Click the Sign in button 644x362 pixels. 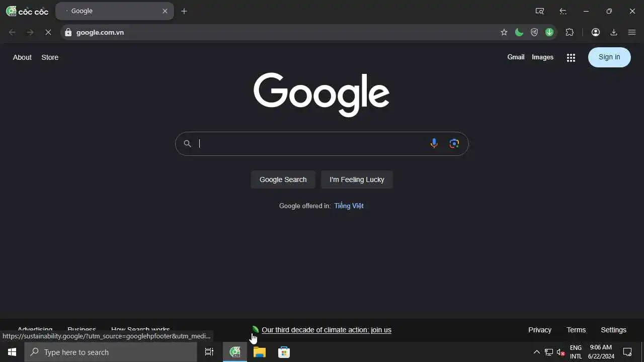point(609,57)
